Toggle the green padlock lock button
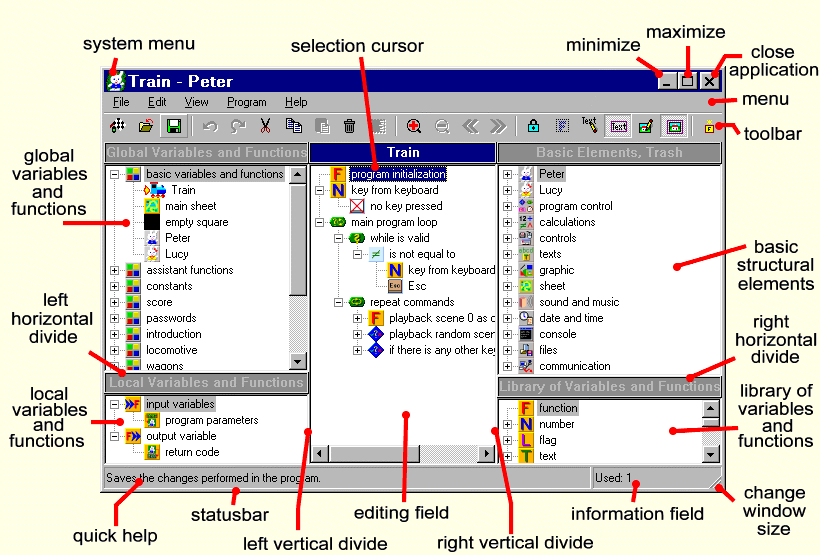Viewport: 820px width, 555px height. click(x=534, y=126)
